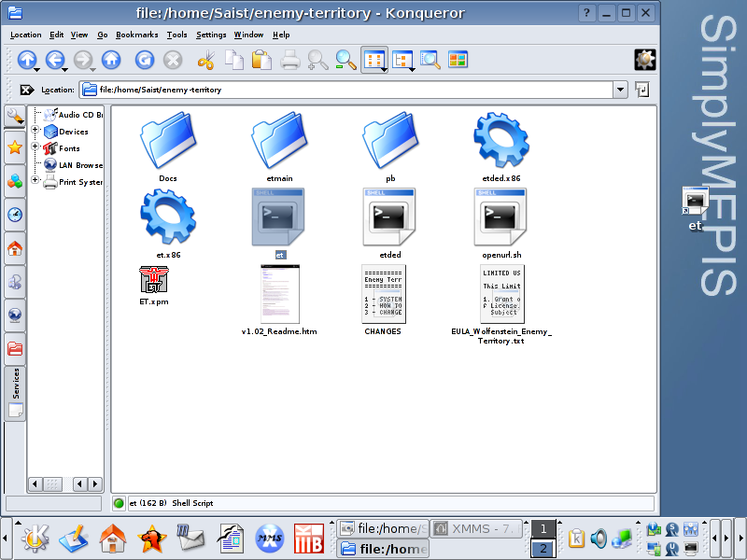This screenshot has height=560, width=747.
Task: Click the Cut scissors icon
Action: (x=205, y=60)
